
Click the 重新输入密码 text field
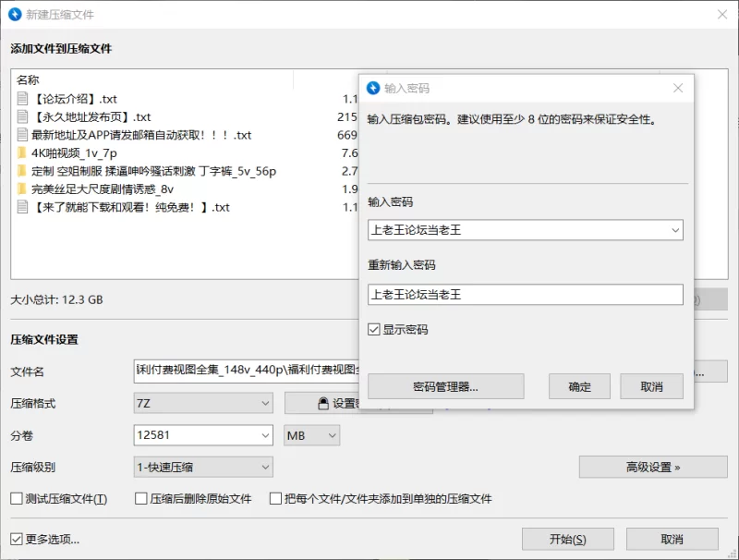point(526,295)
